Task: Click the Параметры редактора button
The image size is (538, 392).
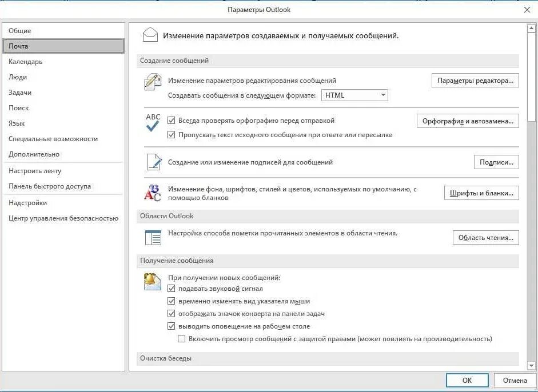Action: tap(475, 81)
